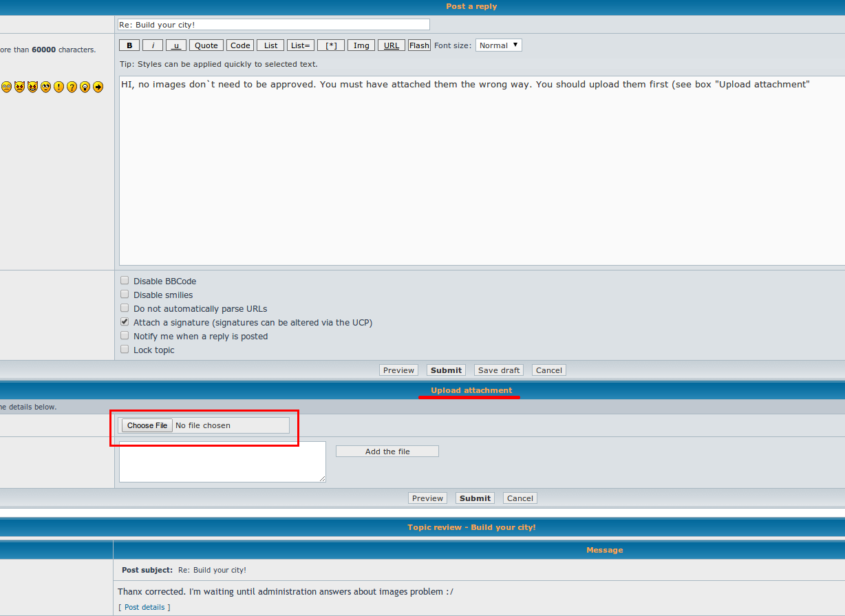Click the Quote BBCode button
Viewport: 845px width, 616px height.
pyautogui.click(x=206, y=45)
